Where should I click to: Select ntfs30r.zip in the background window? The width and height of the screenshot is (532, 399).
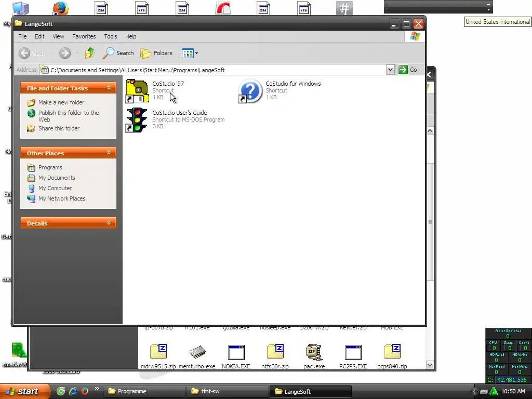275,356
